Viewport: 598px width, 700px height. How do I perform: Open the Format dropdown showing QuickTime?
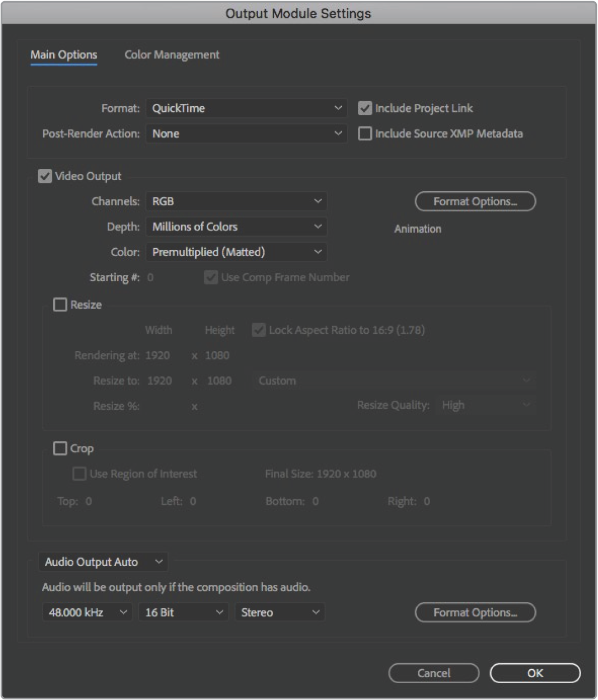(246, 108)
